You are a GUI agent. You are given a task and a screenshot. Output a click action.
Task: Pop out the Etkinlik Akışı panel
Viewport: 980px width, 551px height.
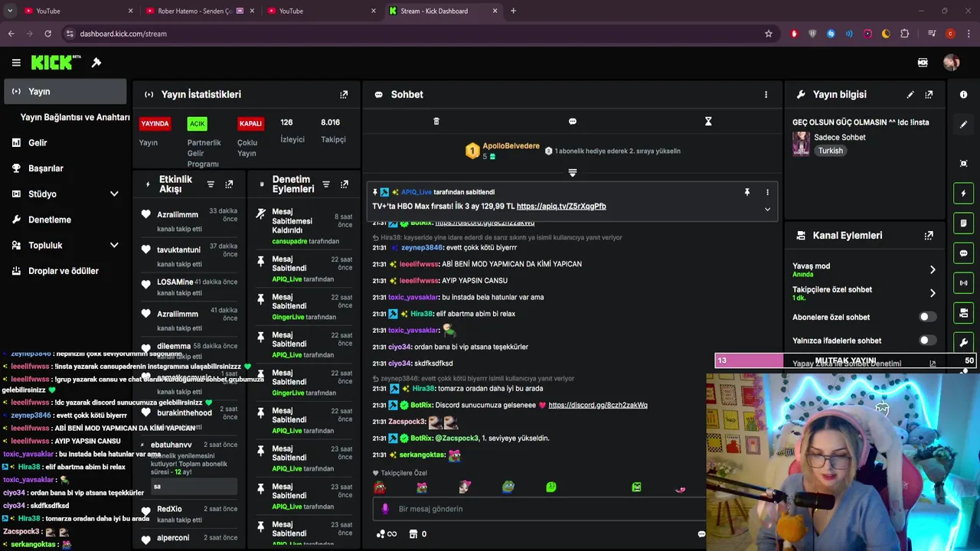[229, 184]
